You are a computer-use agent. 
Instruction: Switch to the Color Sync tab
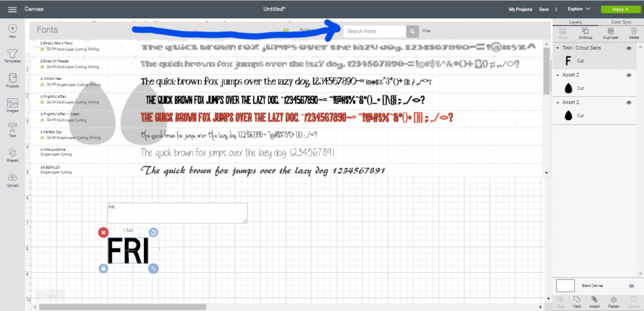(621, 22)
